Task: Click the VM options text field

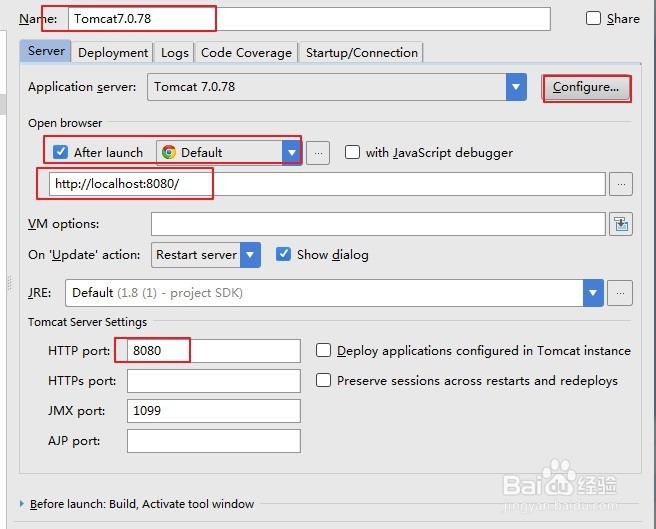Action: click(378, 224)
